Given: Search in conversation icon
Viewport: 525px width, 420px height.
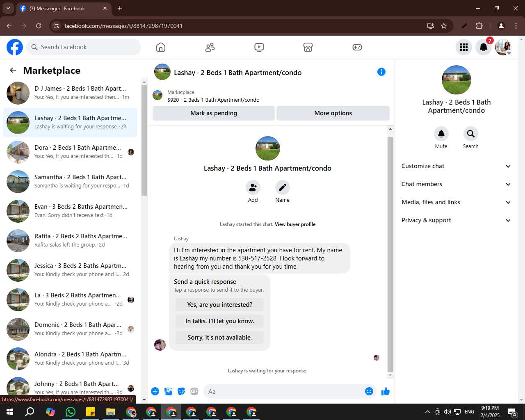Looking at the screenshot, I should tap(471, 134).
